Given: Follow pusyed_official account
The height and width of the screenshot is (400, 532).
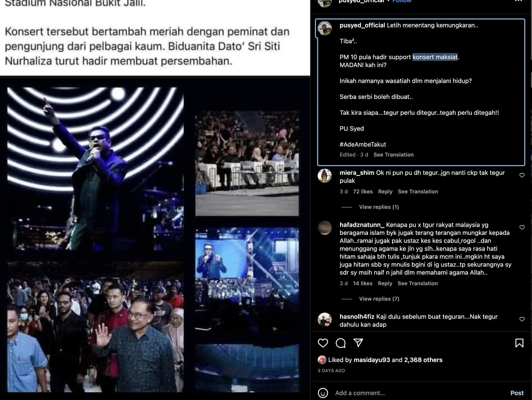Looking at the screenshot, I should (402, 1).
